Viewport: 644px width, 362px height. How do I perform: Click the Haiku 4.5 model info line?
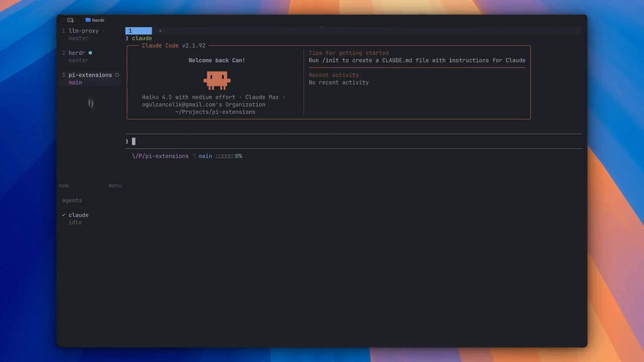point(213,97)
